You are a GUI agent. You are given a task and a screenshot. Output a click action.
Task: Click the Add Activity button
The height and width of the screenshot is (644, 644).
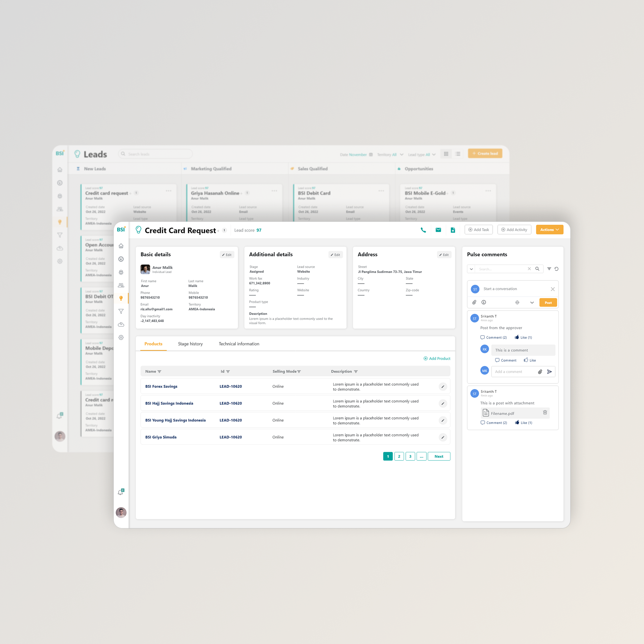(514, 230)
